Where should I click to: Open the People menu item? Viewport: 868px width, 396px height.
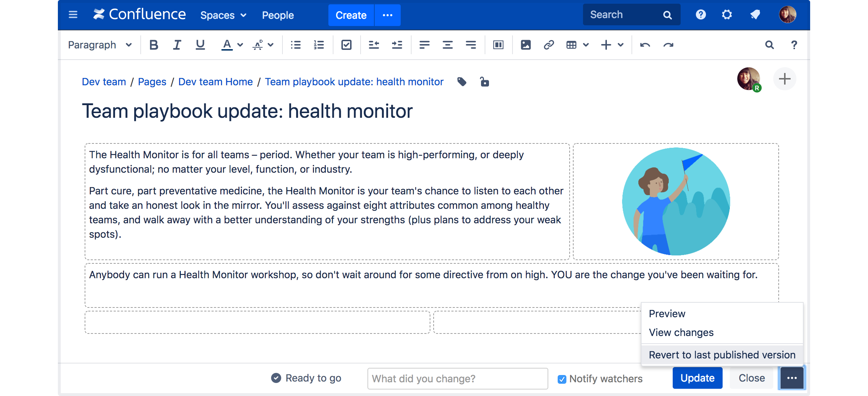tap(278, 15)
